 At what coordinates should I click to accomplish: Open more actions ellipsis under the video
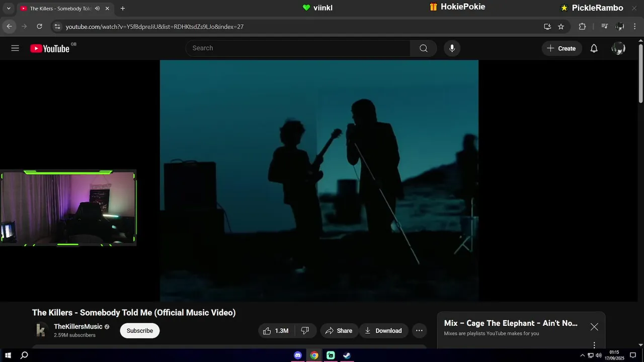[x=419, y=331]
